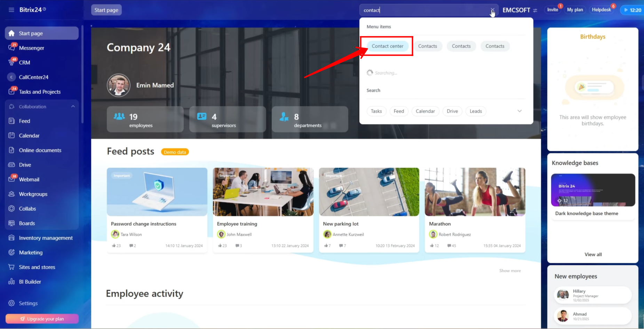Viewport: 644px width, 329px height.
Task: Open the Settings gear in sidebar
Action: click(11, 303)
